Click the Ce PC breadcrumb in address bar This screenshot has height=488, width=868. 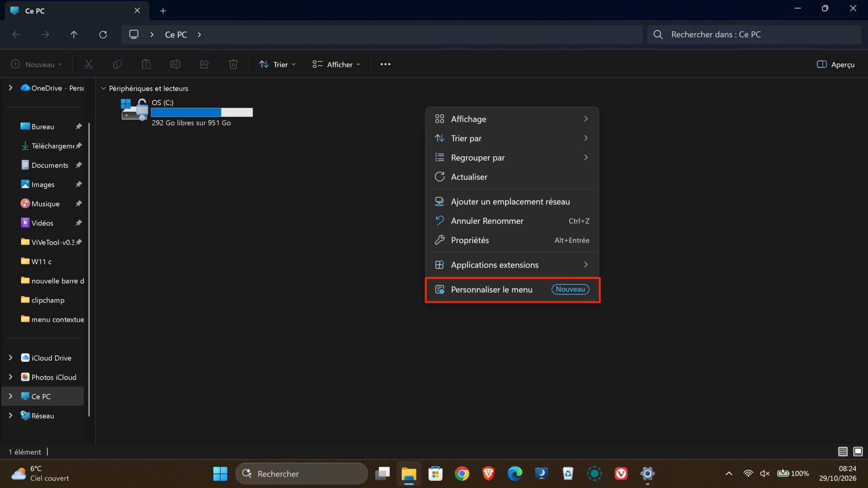[x=176, y=35]
